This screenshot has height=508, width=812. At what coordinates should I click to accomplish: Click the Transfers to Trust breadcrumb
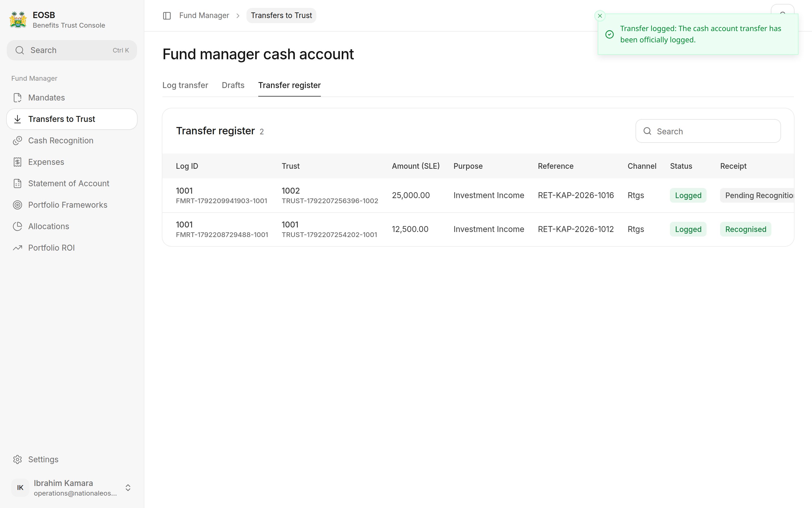(281, 16)
